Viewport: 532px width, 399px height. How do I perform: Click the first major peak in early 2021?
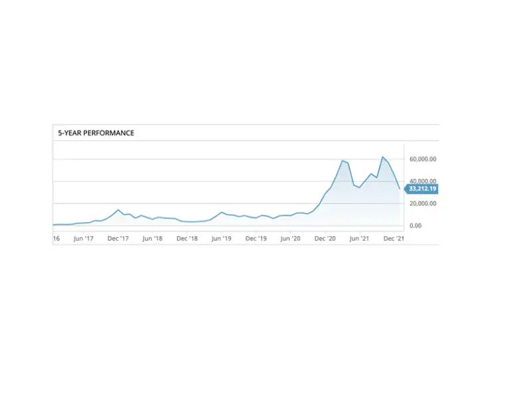pyautogui.click(x=342, y=161)
